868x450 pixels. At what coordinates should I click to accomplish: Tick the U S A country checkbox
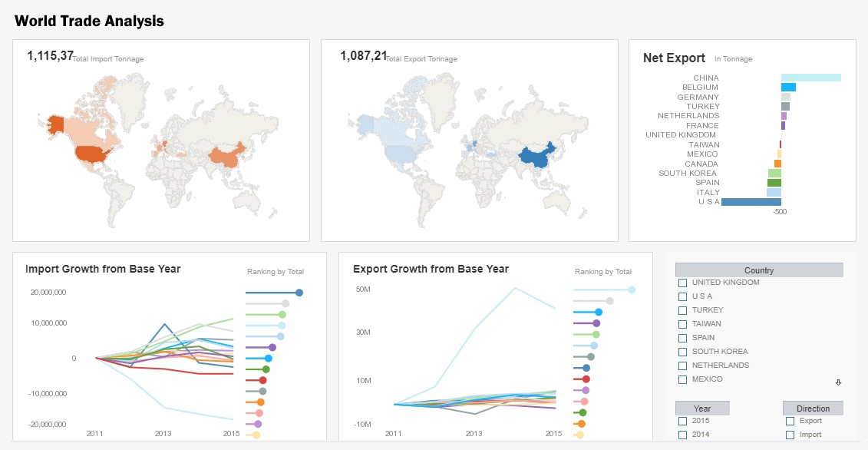[x=682, y=296]
